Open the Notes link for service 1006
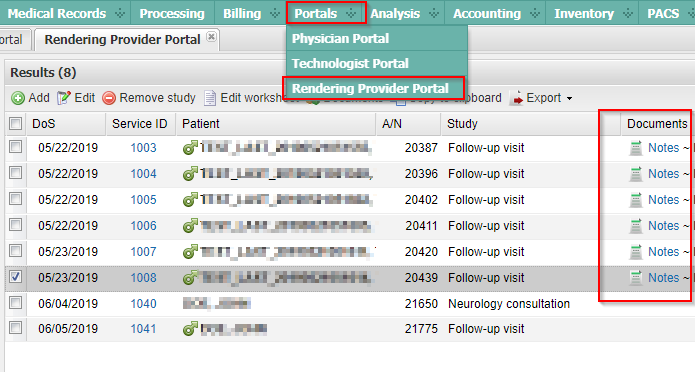Image resolution: width=695 pixels, height=372 pixels. coord(664,226)
